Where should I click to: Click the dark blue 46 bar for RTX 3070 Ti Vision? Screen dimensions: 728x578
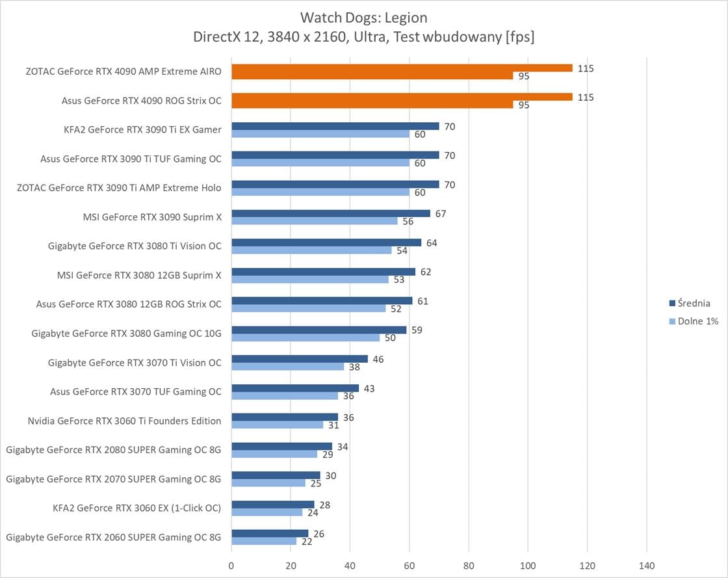300,359
